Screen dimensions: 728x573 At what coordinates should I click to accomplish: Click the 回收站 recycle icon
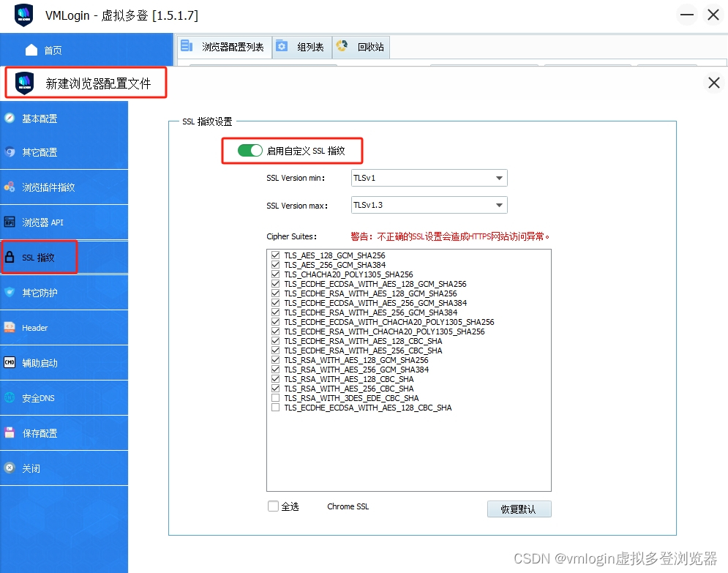pos(342,45)
